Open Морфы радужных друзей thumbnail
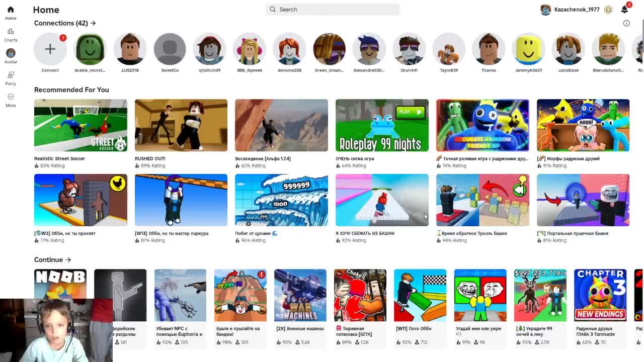The width and height of the screenshot is (644, 362). pos(583,125)
